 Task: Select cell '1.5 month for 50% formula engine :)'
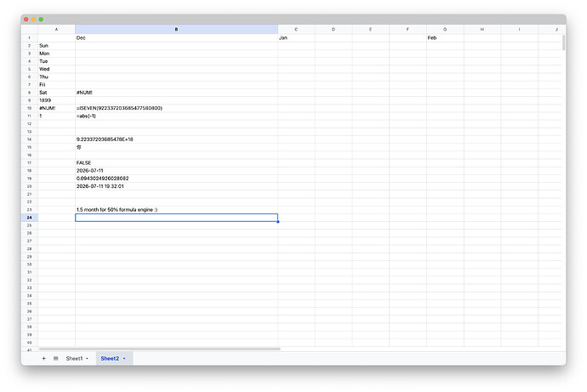[x=176, y=209]
